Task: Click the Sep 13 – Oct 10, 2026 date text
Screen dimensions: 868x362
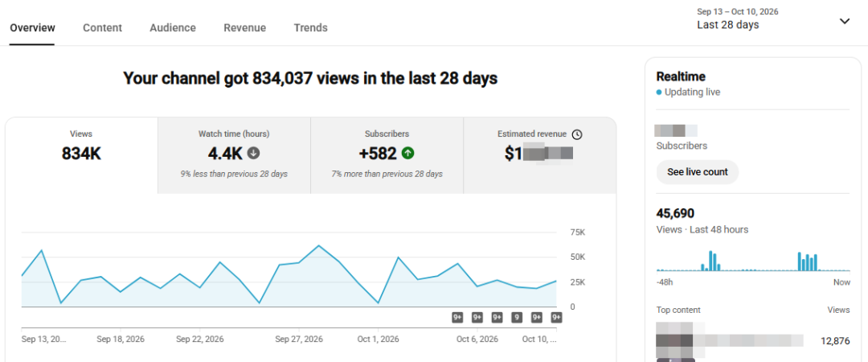Action: 738,11
